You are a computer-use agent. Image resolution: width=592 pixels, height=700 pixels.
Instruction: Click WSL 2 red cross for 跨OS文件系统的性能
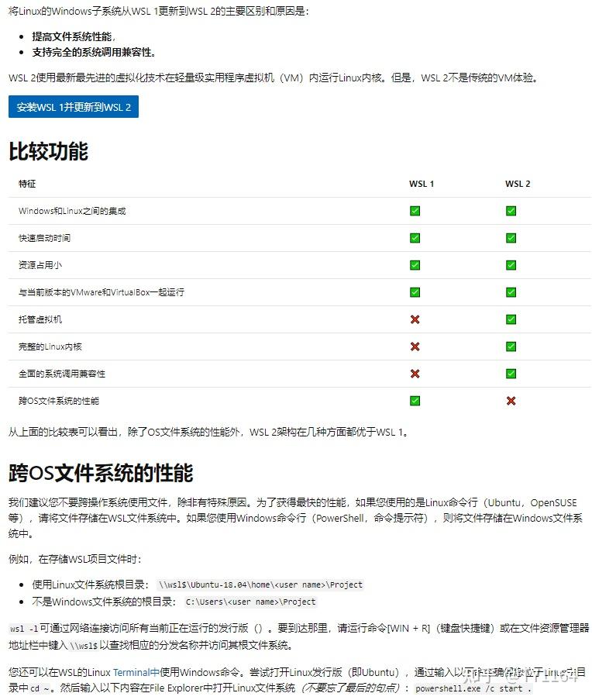click(x=511, y=401)
